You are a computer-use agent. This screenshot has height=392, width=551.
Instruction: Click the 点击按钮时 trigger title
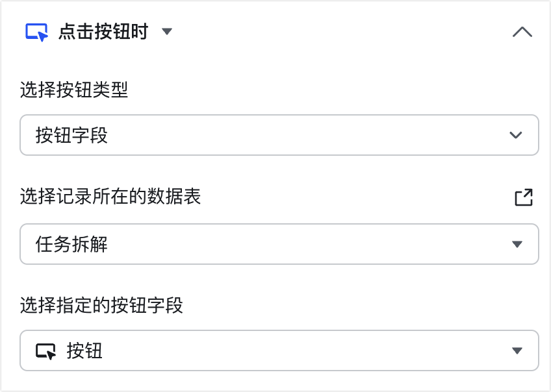click(103, 32)
